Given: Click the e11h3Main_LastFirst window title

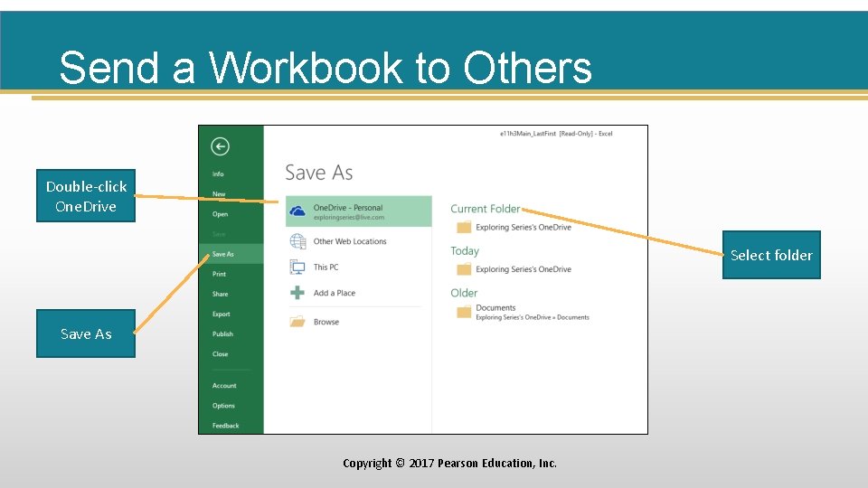Looking at the screenshot, I should coord(556,134).
